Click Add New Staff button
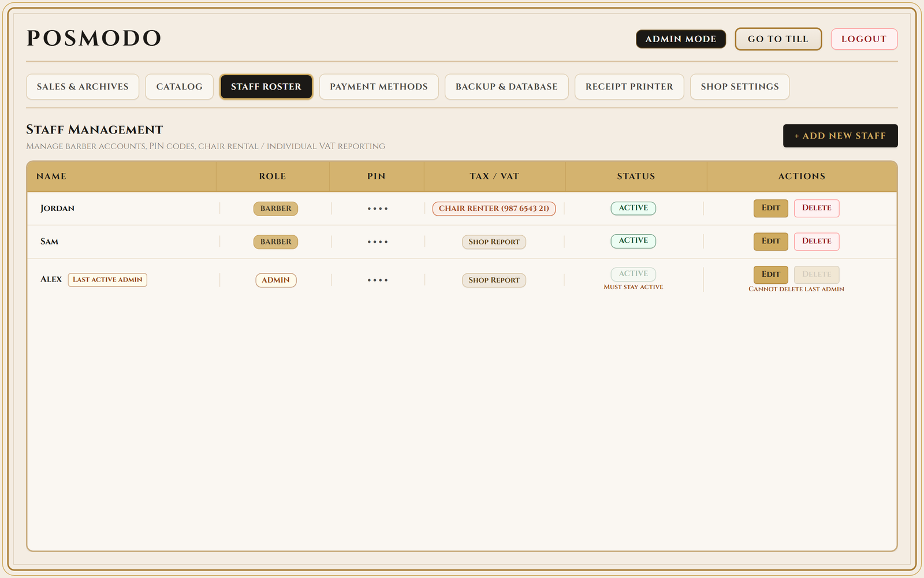 click(840, 136)
